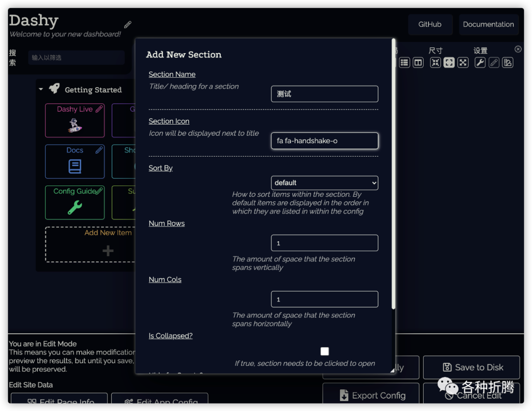Click the Add New Section heading
Viewport: 532px width, 411px height.
(x=184, y=55)
